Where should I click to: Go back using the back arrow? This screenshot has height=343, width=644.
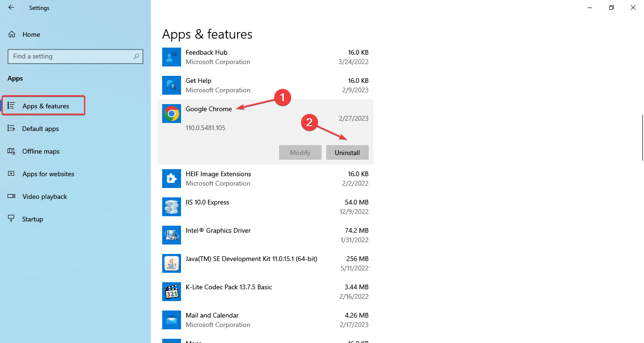point(11,8)
